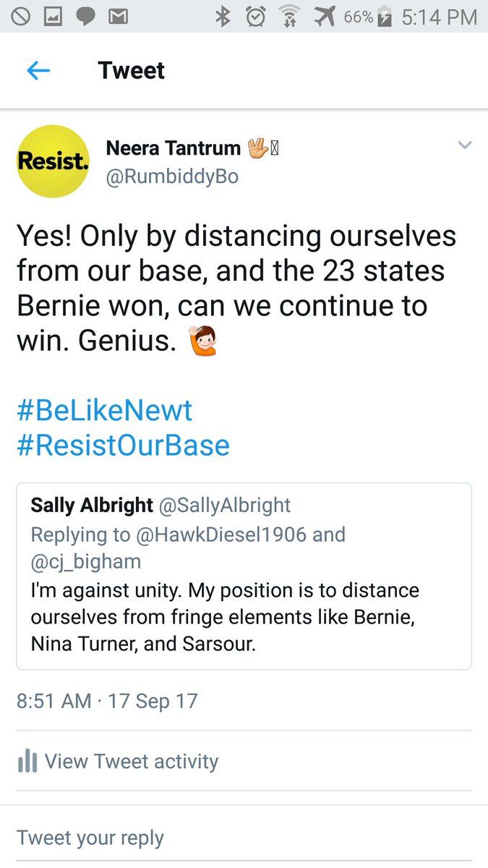The width and height of the screenshot is (488, 868).
Task: Tap the chat bubble notification icon
Action: 85,17
